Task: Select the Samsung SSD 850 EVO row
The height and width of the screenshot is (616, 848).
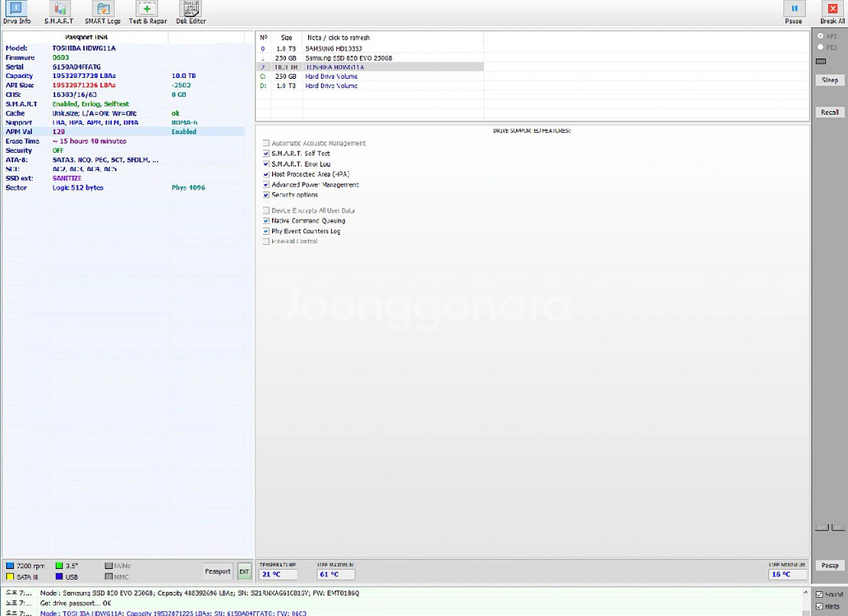Action: tap(348, 58)
